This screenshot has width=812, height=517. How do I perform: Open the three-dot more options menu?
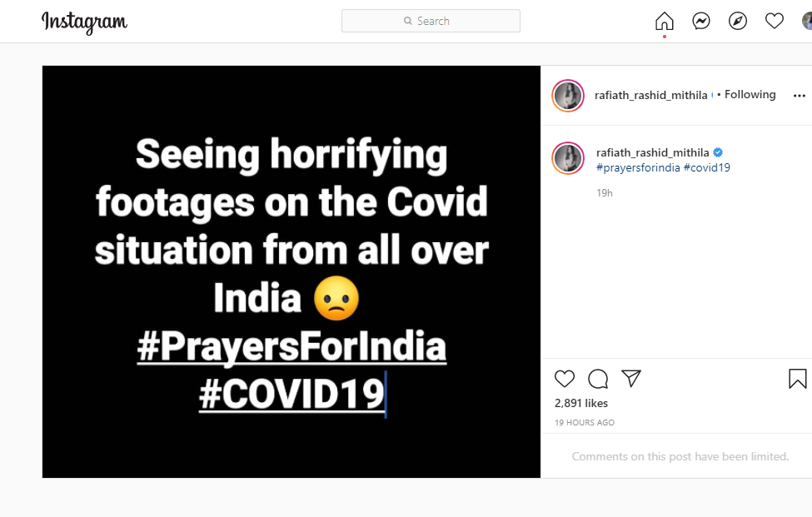[x=800, y=96]
